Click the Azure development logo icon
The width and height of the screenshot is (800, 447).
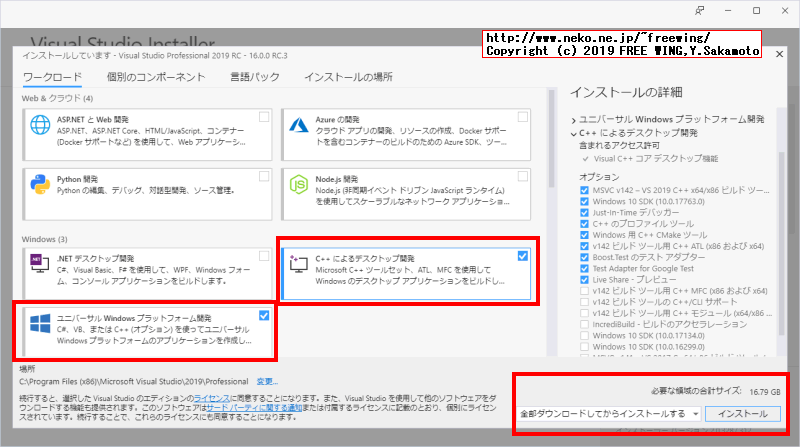[x=299, y=125]
